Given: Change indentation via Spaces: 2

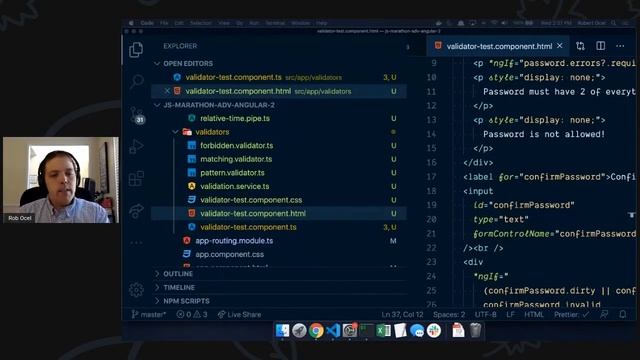Looking at the screenshot, I should click(449, 314).
